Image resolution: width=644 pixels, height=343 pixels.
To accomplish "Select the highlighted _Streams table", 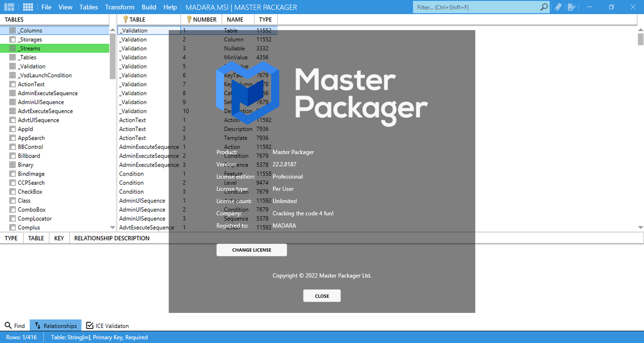I will click(54, 49).
